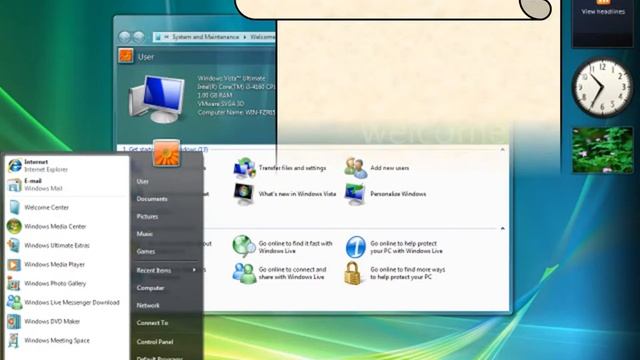Click the Welcome breadcrumb in the address bar
Image resolution: width=640 pixels, height=360 pixels.
[x=262, y=37]
